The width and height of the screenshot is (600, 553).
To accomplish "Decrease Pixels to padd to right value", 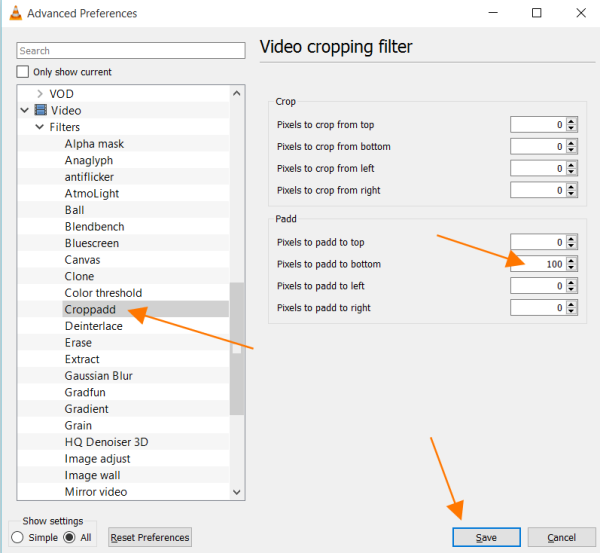I will [571, 311].
